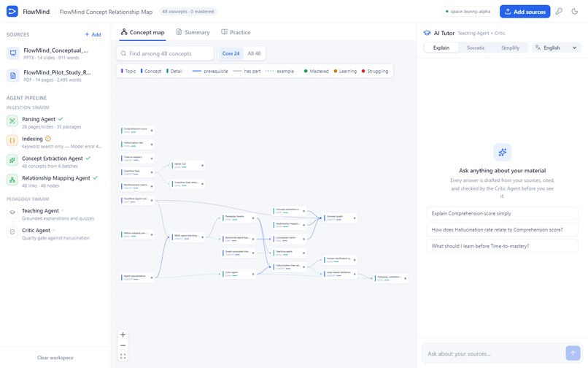Click the status dot on Pedagogy validation node
This screenshot has width=588, height=368.
click(405, 278)
